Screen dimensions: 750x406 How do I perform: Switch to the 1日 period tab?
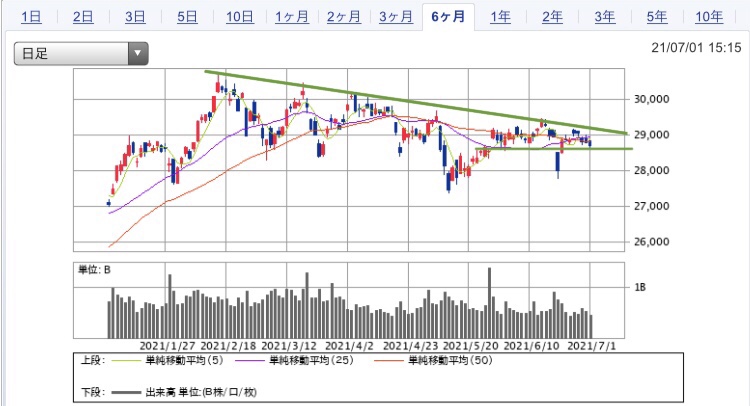pos(31,17)
